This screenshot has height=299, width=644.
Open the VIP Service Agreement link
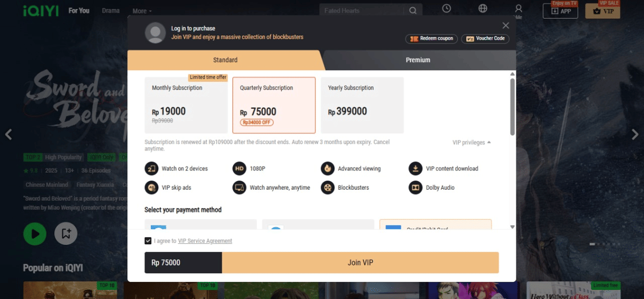click(205, 241)
